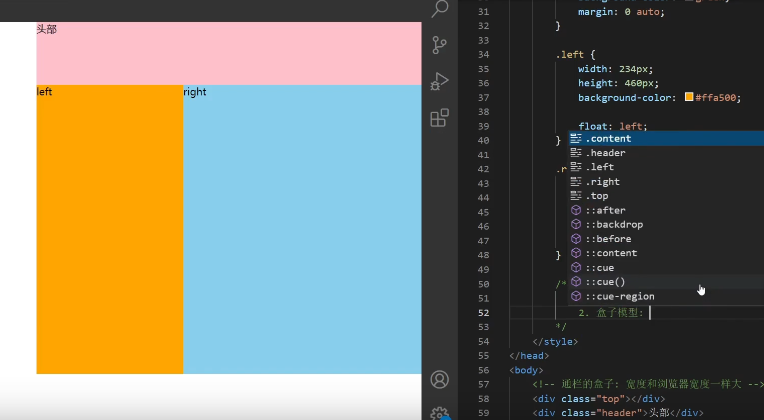Open the Search view in activity bar
This screenshot has width=764, height=420.
tap(440, 8)
